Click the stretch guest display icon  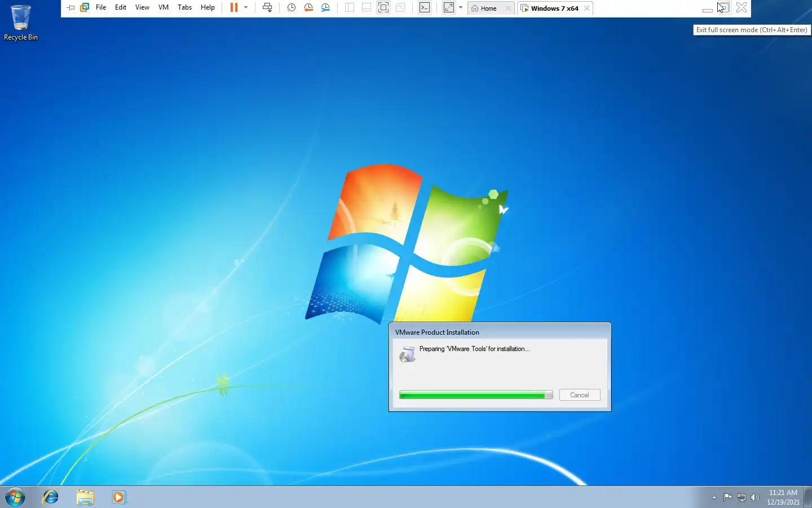point(449,8)
